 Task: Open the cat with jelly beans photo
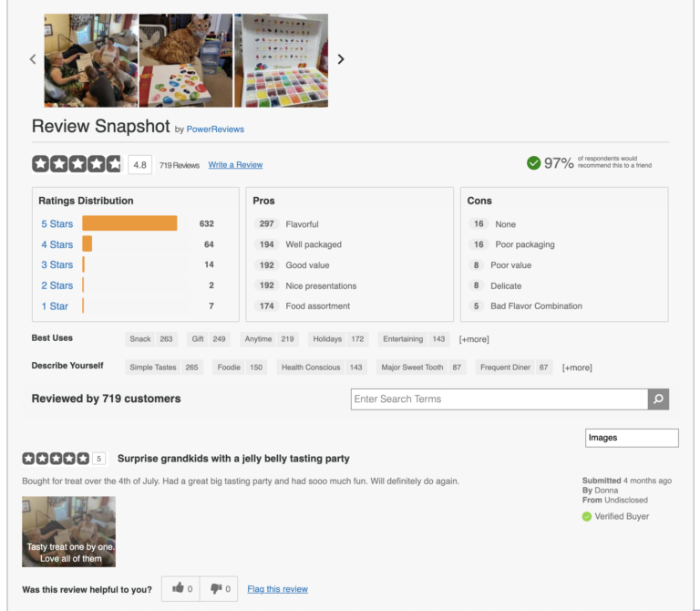186,60
